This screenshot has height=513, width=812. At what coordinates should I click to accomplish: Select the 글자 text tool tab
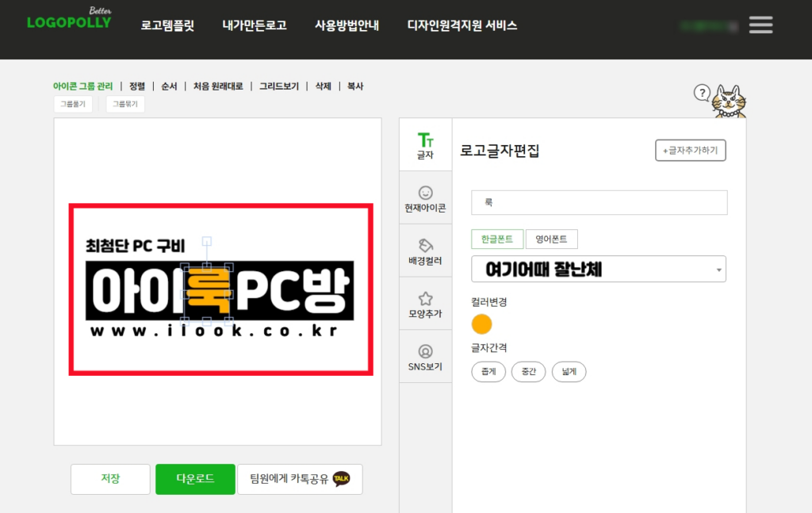425,145
